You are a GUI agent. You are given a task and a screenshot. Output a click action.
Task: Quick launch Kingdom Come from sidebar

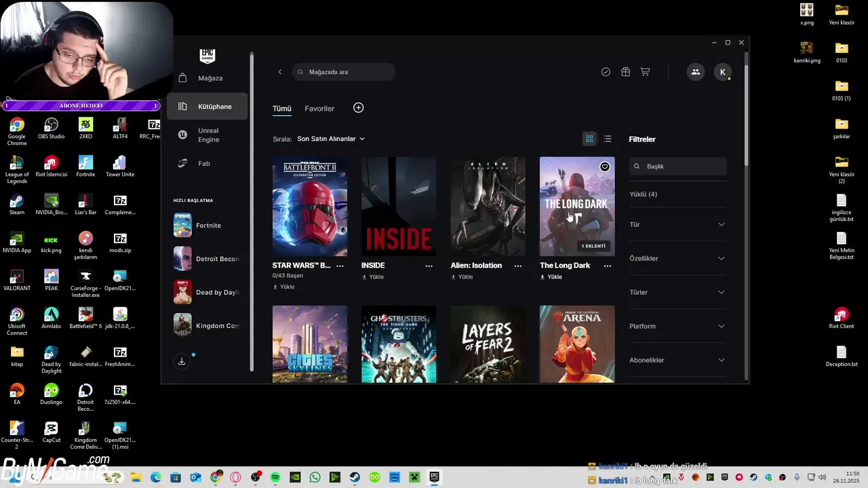[207, 326]
